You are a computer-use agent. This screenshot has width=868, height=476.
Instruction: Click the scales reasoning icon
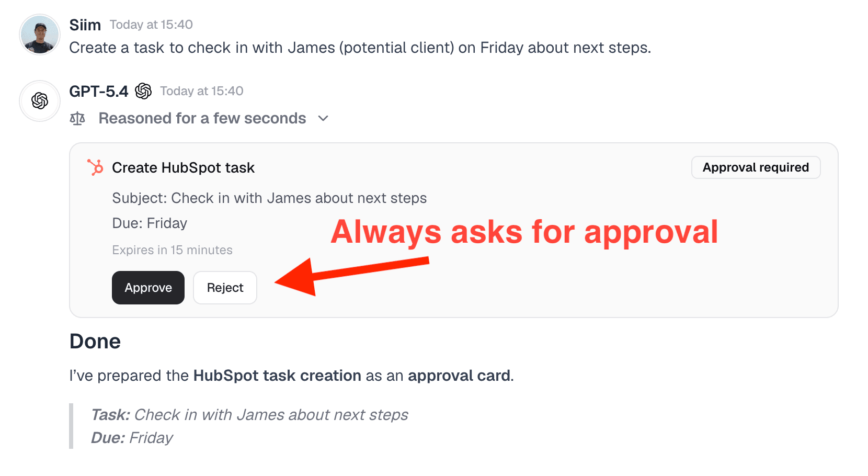77,119
